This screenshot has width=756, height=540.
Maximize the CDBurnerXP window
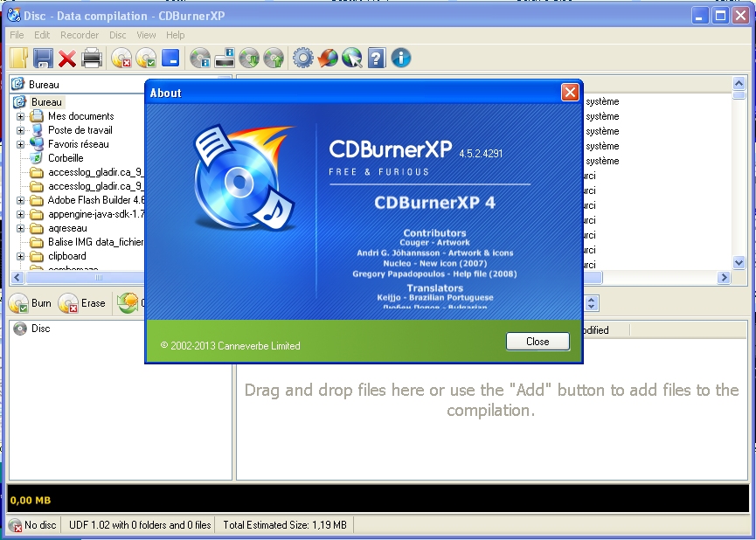click(720, 16)
